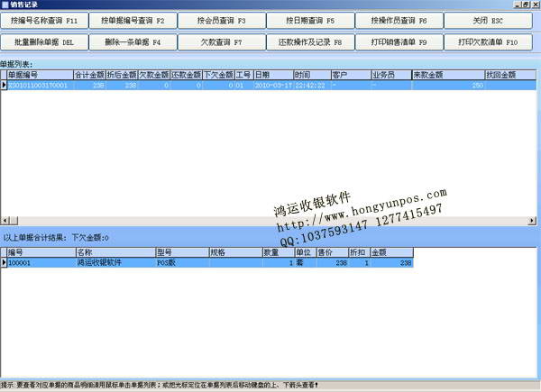The image size is (541, 392).
Task: Click right arrow of horizontal scrollbar
Action: pyautogui.click(x=532, y=220)
